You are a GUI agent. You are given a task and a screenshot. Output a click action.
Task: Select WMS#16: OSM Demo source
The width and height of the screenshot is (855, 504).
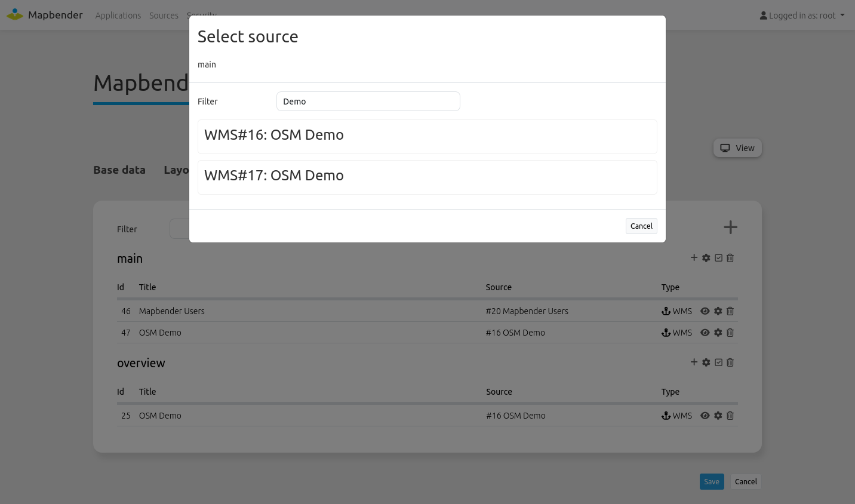[x=427, y=136]
